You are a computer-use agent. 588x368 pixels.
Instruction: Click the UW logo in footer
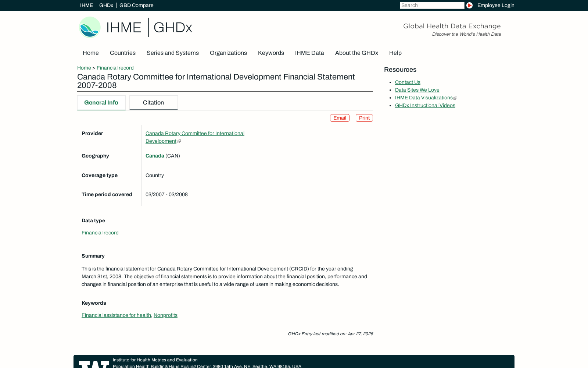point(94,364)
